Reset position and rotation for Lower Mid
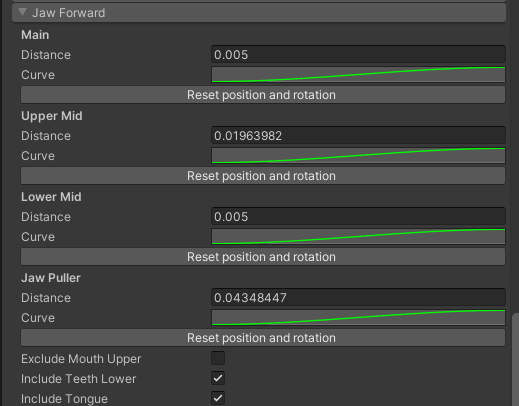This screenshot has width=519, height=406. 263,257
